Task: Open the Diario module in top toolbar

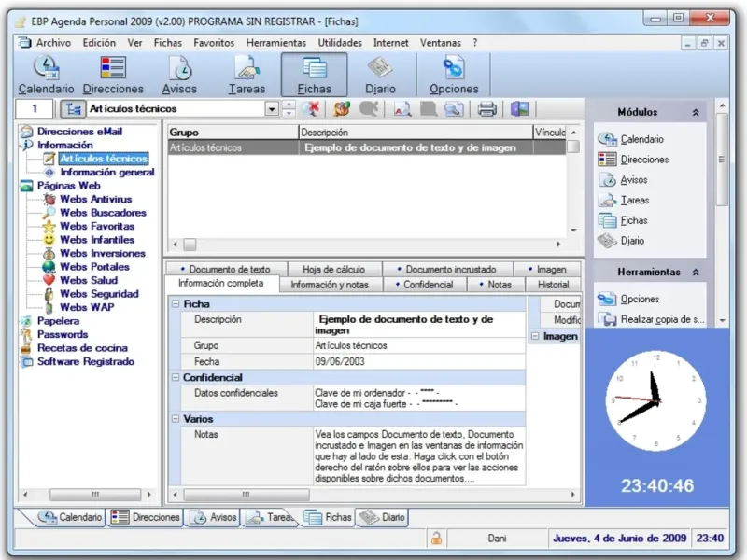Action: tap(380, 75)
